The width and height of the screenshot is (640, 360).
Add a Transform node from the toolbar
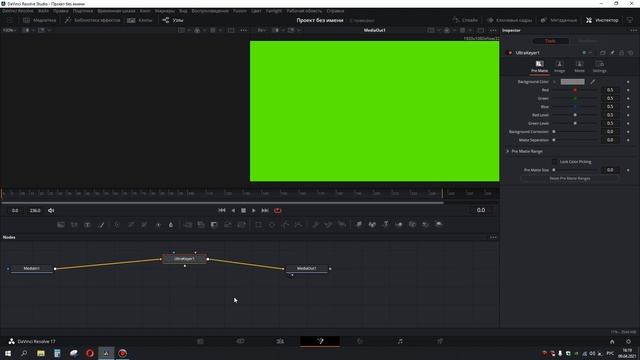(242, 224)
